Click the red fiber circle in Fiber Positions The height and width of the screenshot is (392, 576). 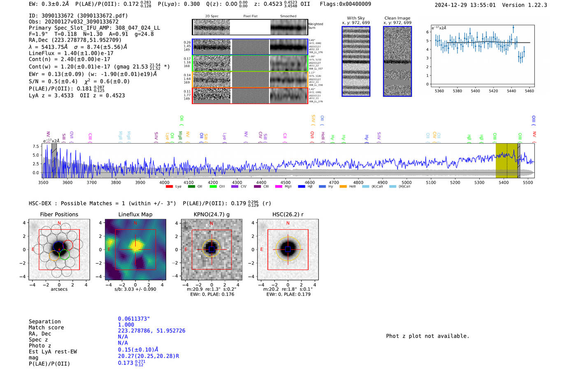pyautogui.click(x=68, y=246)
